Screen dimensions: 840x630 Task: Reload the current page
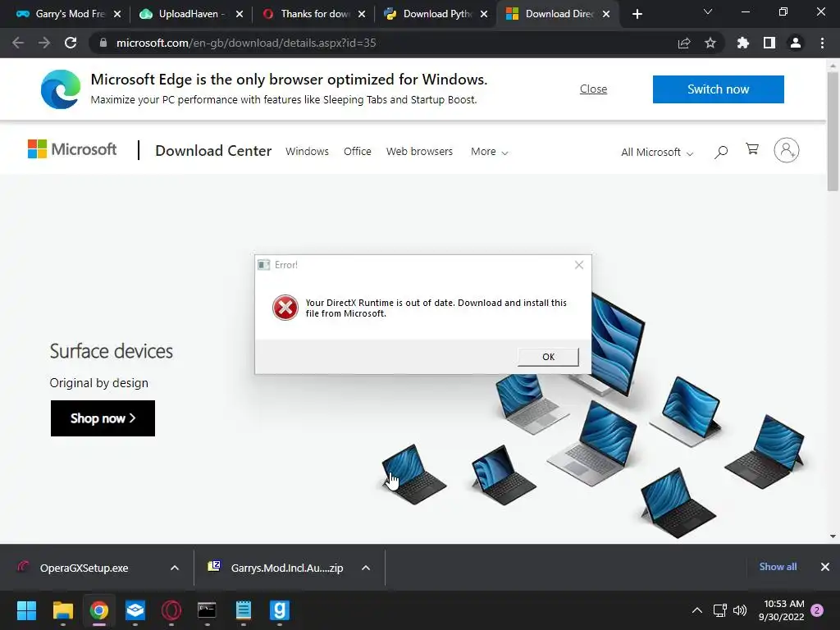click(x=71, y=43)
